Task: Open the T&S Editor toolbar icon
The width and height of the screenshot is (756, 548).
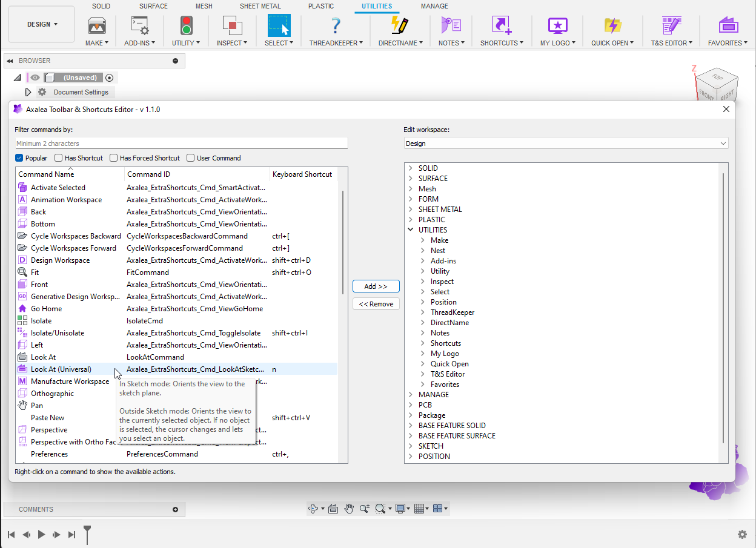Action: point(672,26)
